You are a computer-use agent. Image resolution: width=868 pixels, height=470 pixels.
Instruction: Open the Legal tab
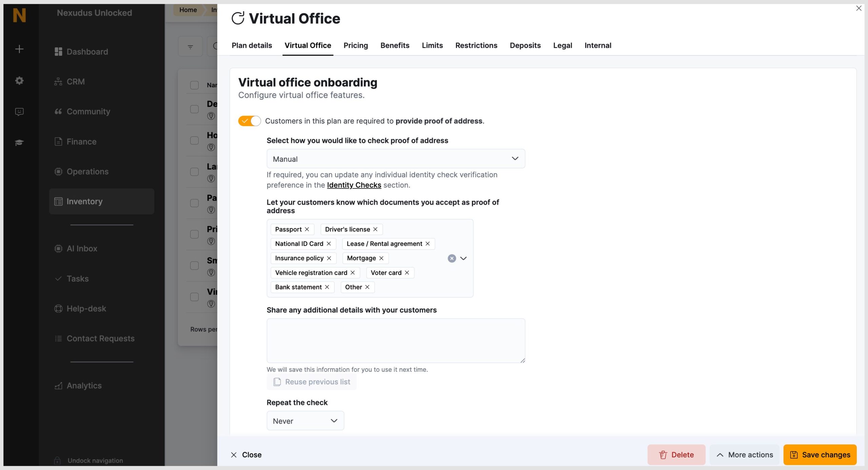click(563, 45)
